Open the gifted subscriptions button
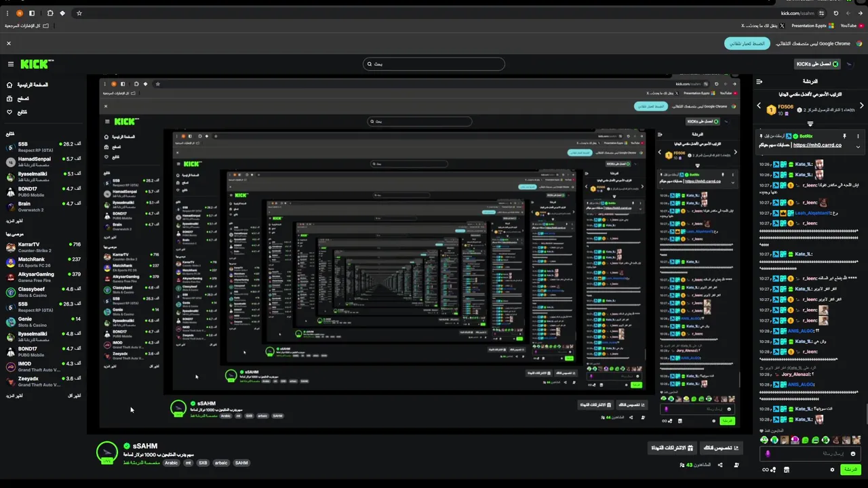Image resolution: width=868 pixels, height=488 pixels. 673,448
